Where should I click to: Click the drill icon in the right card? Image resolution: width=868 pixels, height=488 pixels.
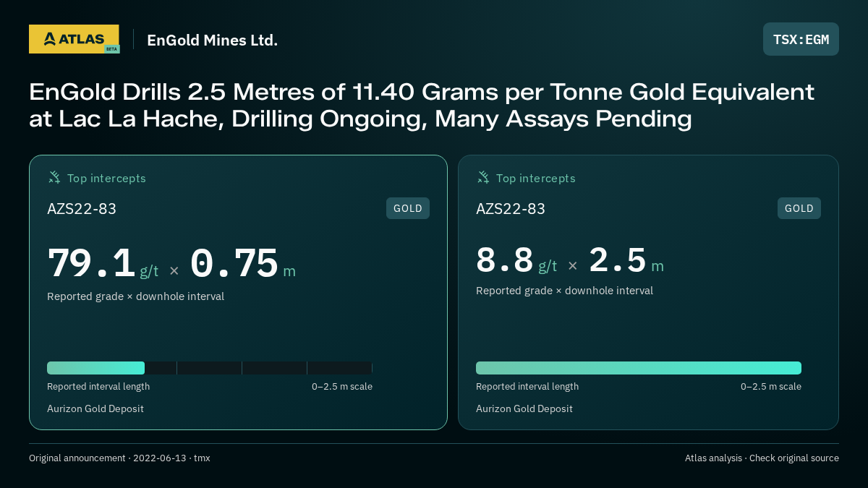tap(483, 177)
